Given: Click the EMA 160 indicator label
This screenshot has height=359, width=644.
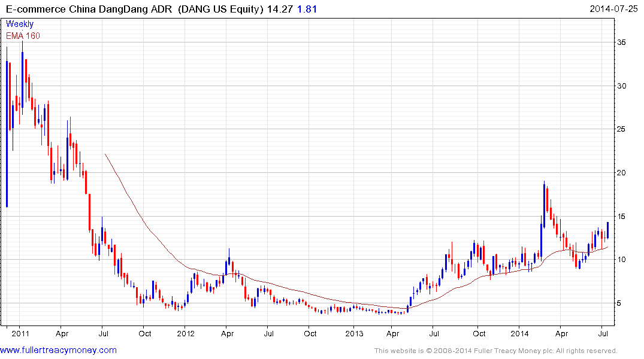Looking at the screenshot, I should [x=23, y=36].
